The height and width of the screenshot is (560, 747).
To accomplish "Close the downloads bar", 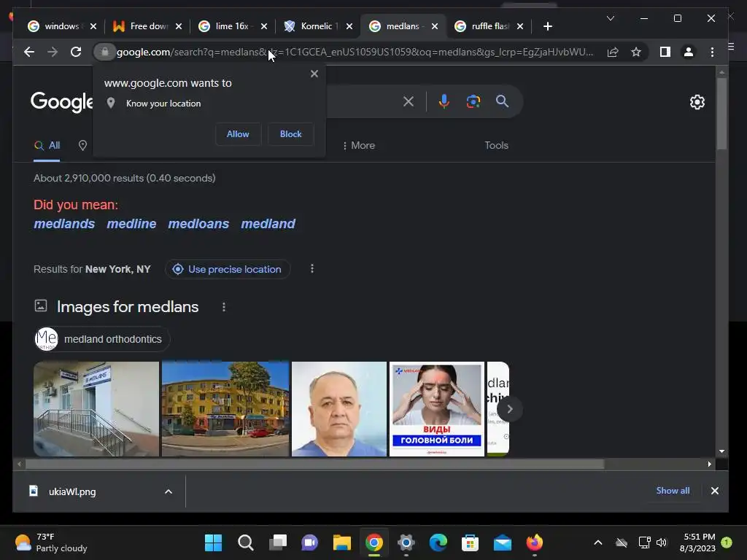I will (715, 491).
